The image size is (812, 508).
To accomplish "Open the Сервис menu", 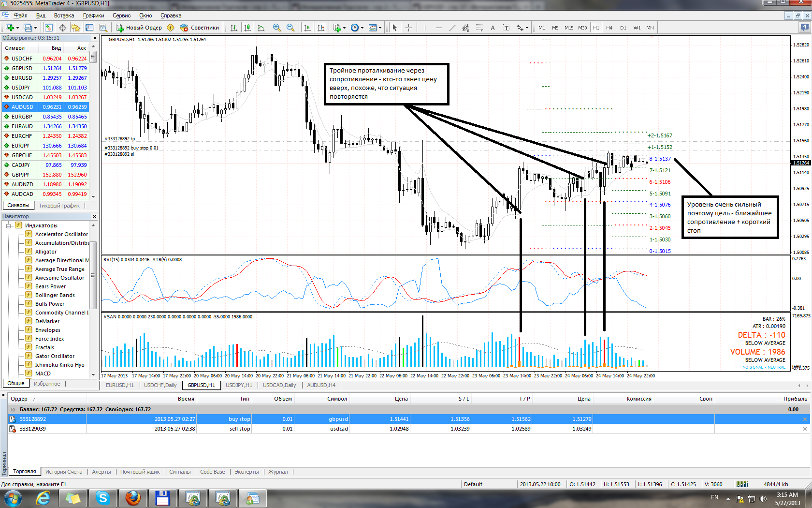I will tap(122, 15).
